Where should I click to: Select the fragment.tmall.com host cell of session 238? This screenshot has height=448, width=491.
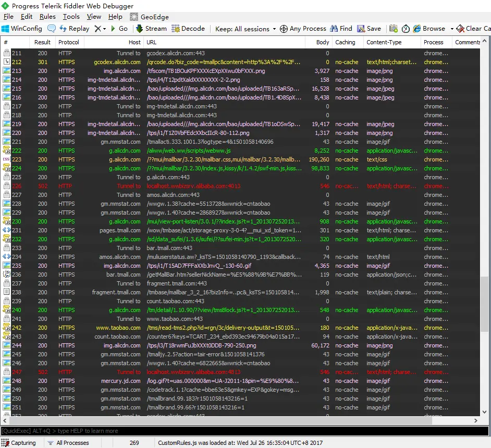click(x=116, y=292)
